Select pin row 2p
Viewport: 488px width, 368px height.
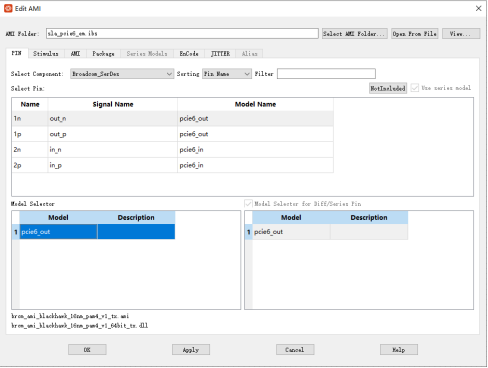click(173, 165)
